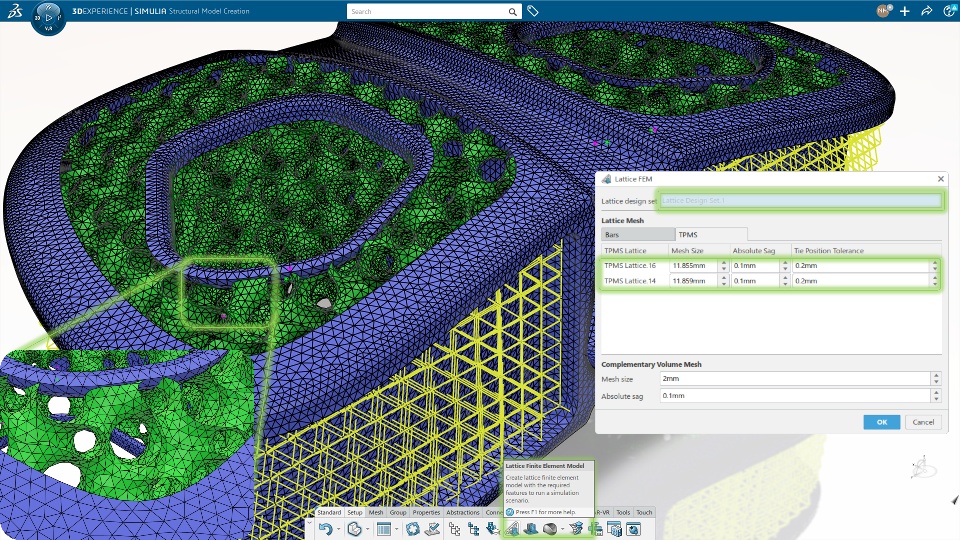Select the TPMS Lattice.16 row label

pyautogui.click(x=630, y=266)
